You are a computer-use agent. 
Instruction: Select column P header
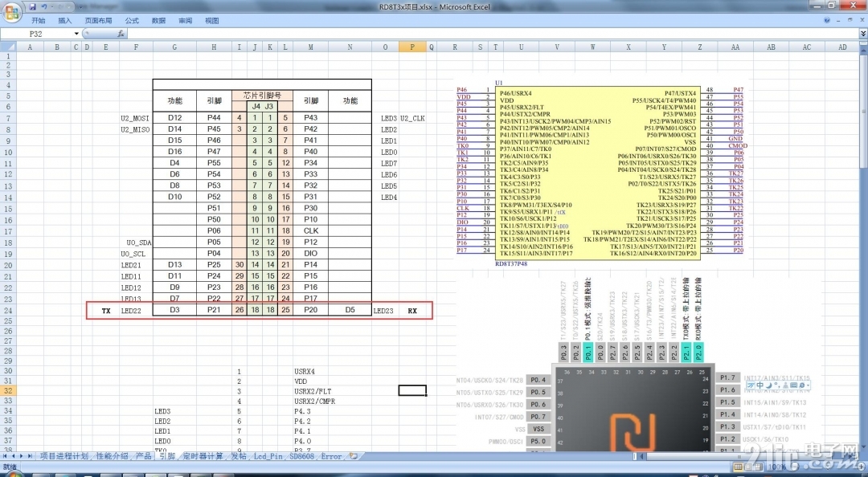411,47
